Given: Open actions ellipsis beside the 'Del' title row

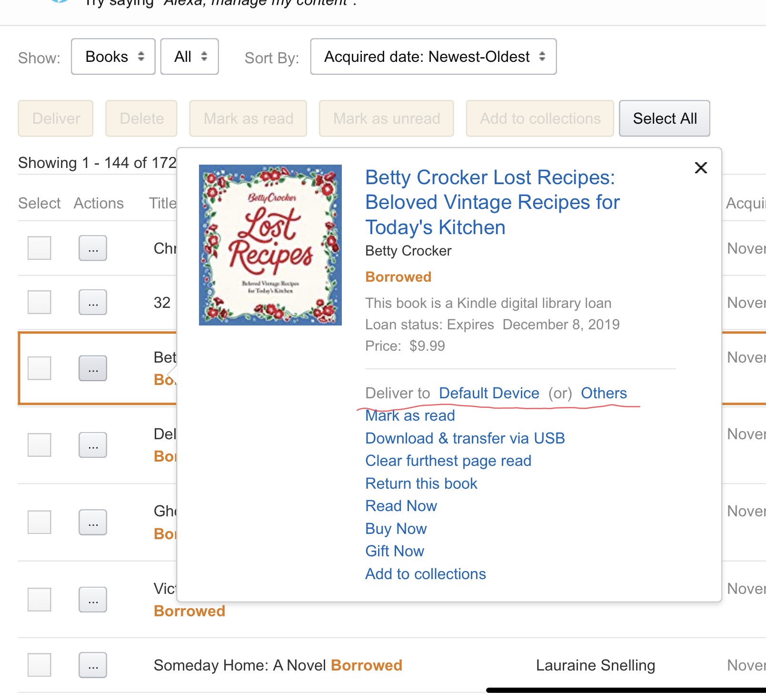Looking at the screenshot, I should 93,445.
